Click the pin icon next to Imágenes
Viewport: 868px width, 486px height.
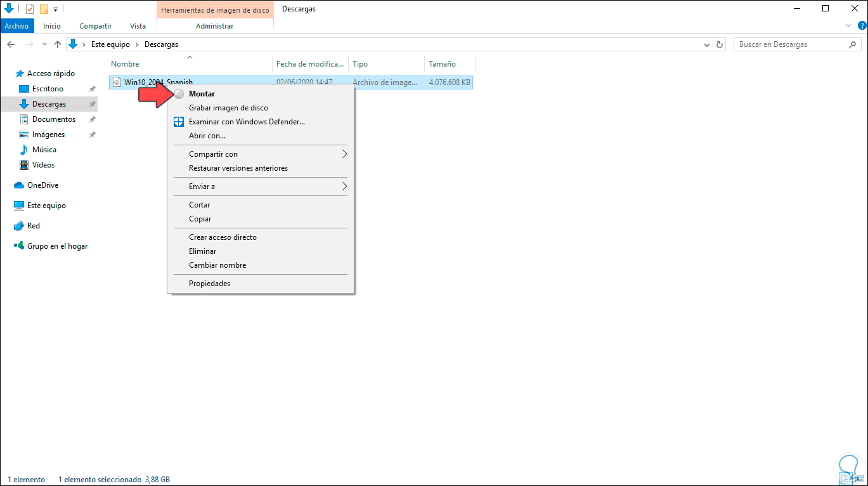[x=92, y=135]
